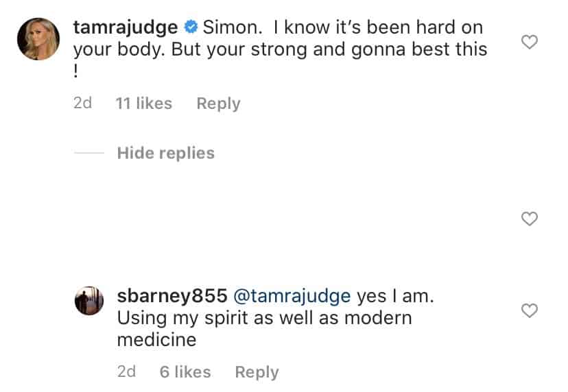Open tamrajudge's profile picture

click(38, 39)
